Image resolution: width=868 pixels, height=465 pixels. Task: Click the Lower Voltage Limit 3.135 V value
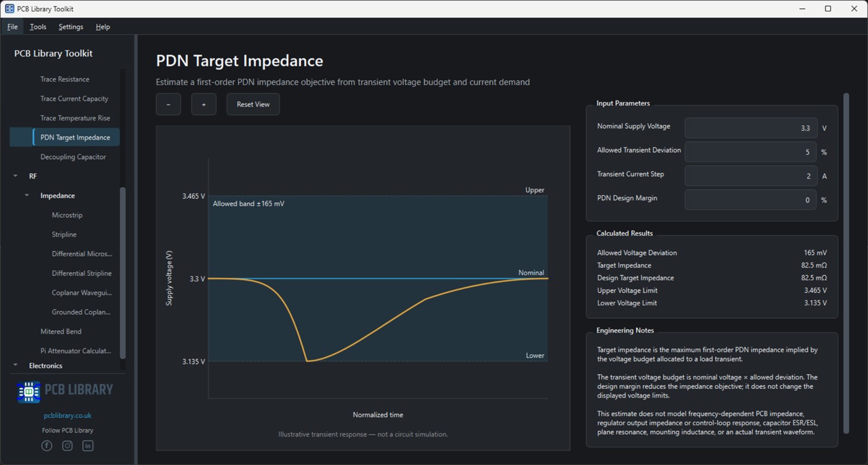[815, 303]
